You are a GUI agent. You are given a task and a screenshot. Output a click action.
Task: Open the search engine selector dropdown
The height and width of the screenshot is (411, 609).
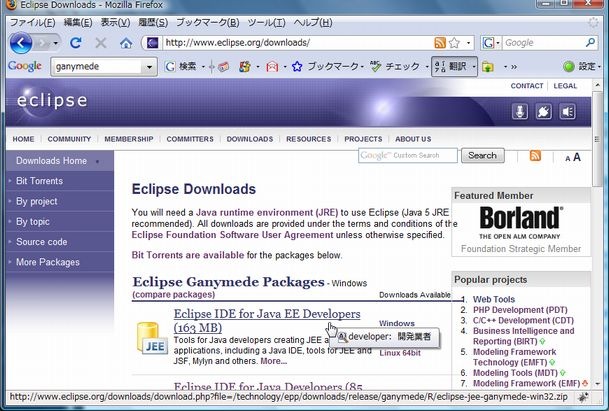tap(491, 43)
